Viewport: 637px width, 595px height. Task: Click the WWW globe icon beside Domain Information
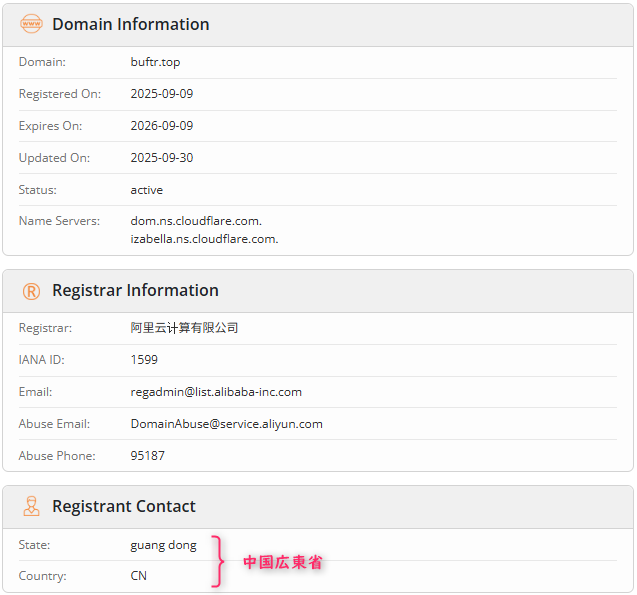pos(32,24)
